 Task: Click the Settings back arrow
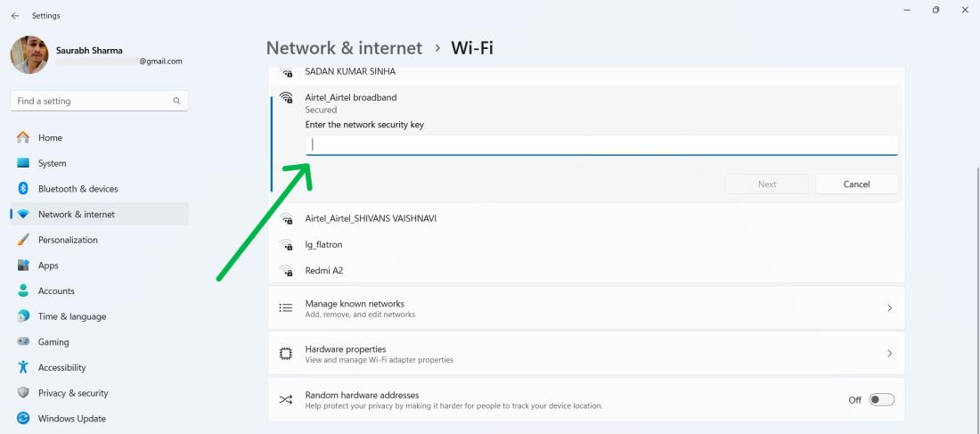tap(15, 16)
